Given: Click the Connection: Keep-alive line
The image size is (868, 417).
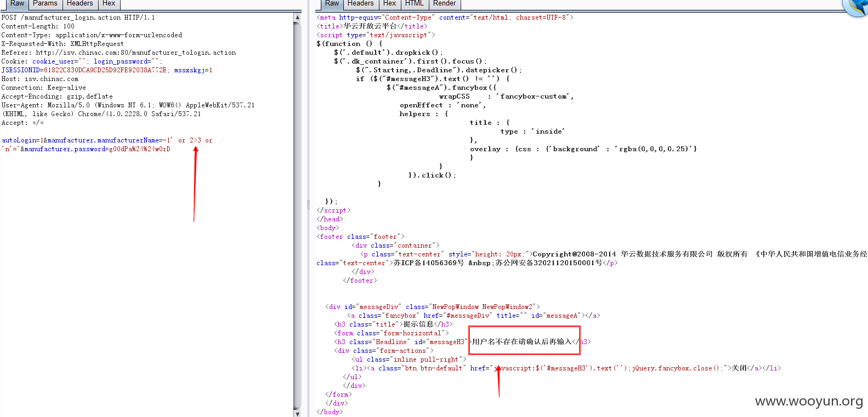Looking at the screenshot, I should click(43, 88).
